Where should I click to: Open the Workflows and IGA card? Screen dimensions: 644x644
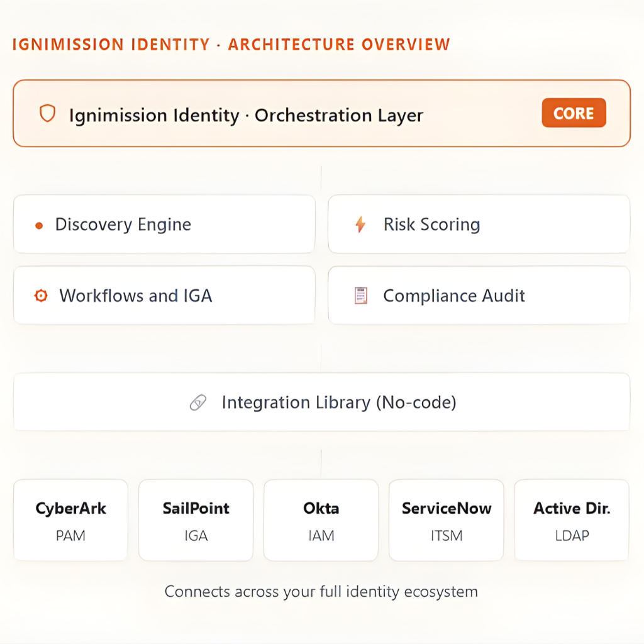click(164, 296)
